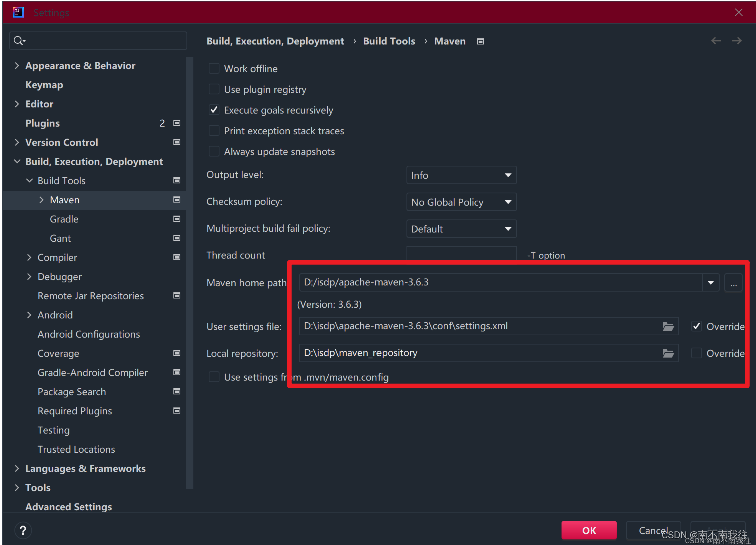The image size is (756, 545).
Task: Expand the Maven subtree
Action: [x=41, y=200]
